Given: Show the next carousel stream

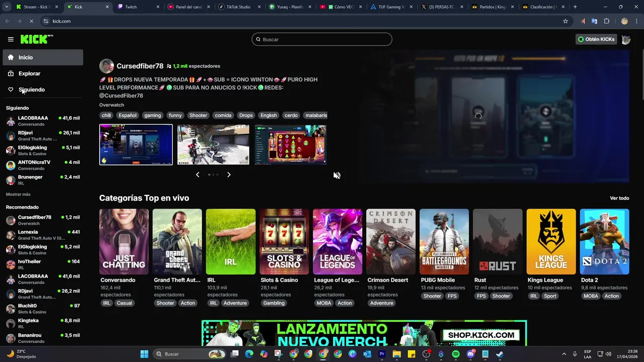Looking at the screenshot, I should click(229, 174).
